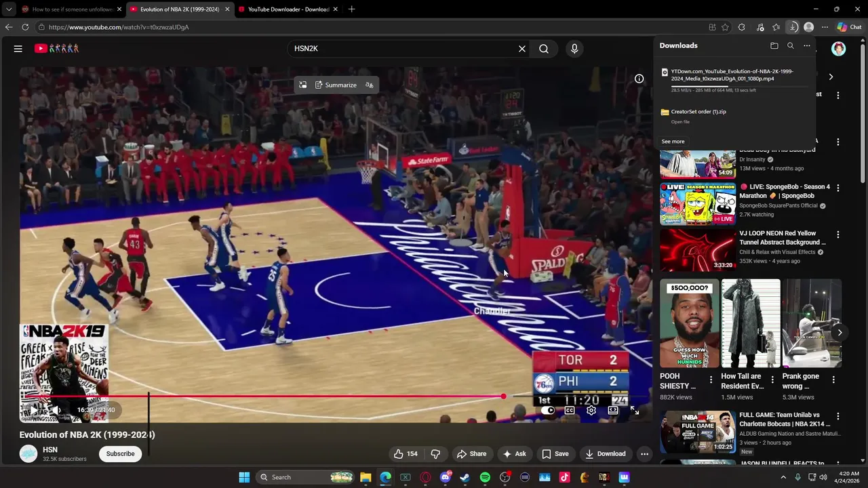Open the YouTube hamburger guide menu
The image size is (868, 488).
pyautogui.click(x=18, y=49)
